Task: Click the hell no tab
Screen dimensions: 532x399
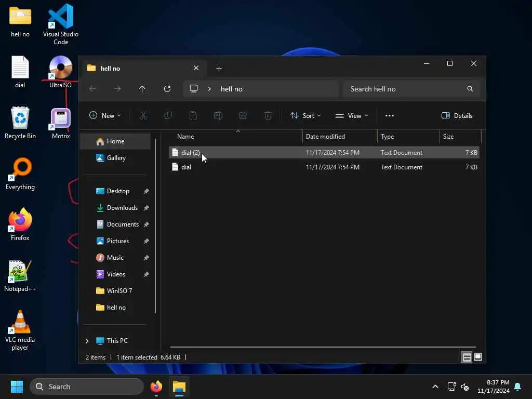Action: [x=143, y=68]
